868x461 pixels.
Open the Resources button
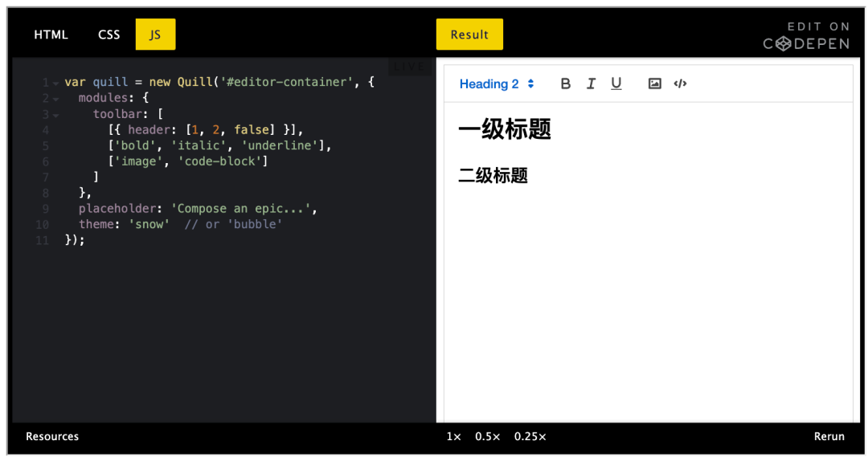pos(52,436)
